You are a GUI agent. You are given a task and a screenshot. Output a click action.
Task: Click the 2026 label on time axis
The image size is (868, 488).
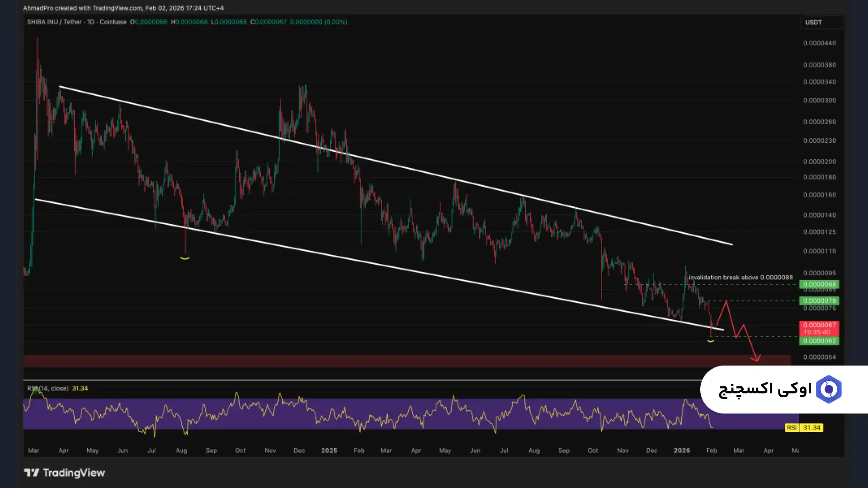coord(681,450)
